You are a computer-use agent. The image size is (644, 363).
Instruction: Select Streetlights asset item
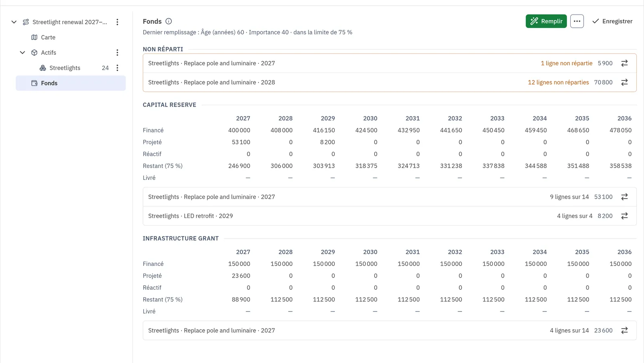click(65, 68)
